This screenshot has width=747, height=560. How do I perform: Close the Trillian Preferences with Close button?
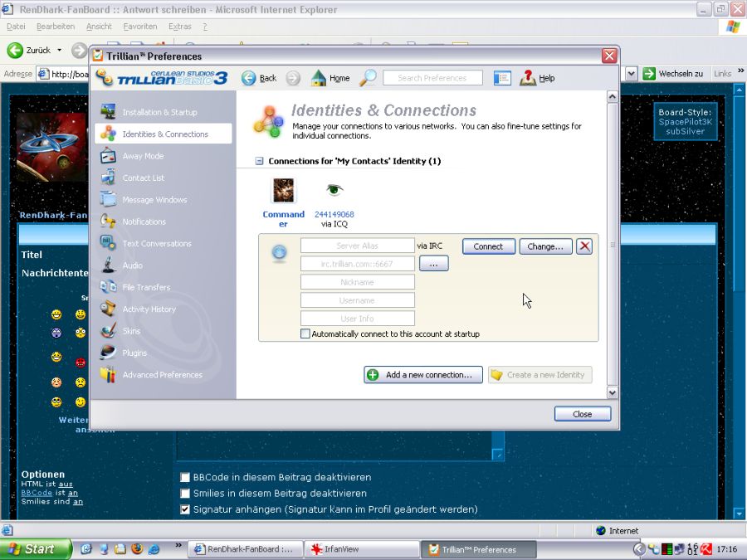[582, 414]
